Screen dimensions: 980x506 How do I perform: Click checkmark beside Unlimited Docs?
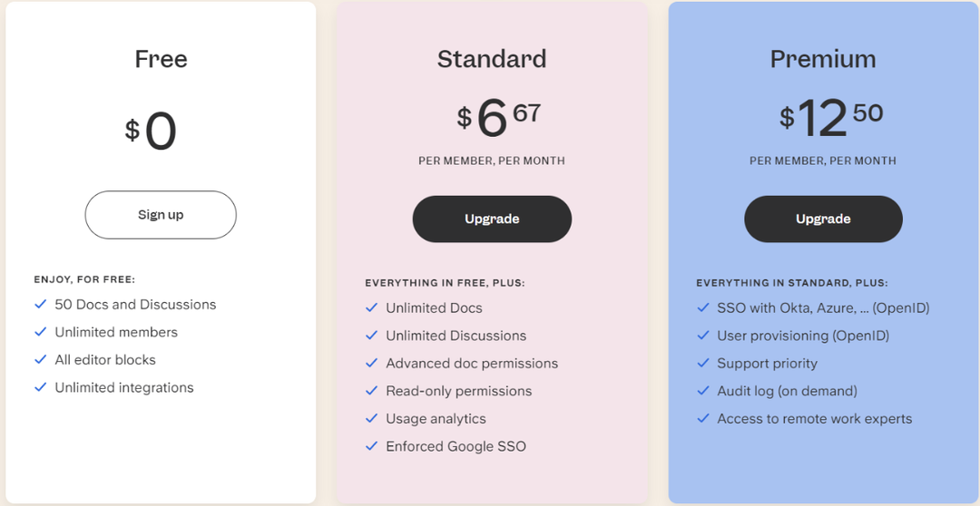click(372, 308)
